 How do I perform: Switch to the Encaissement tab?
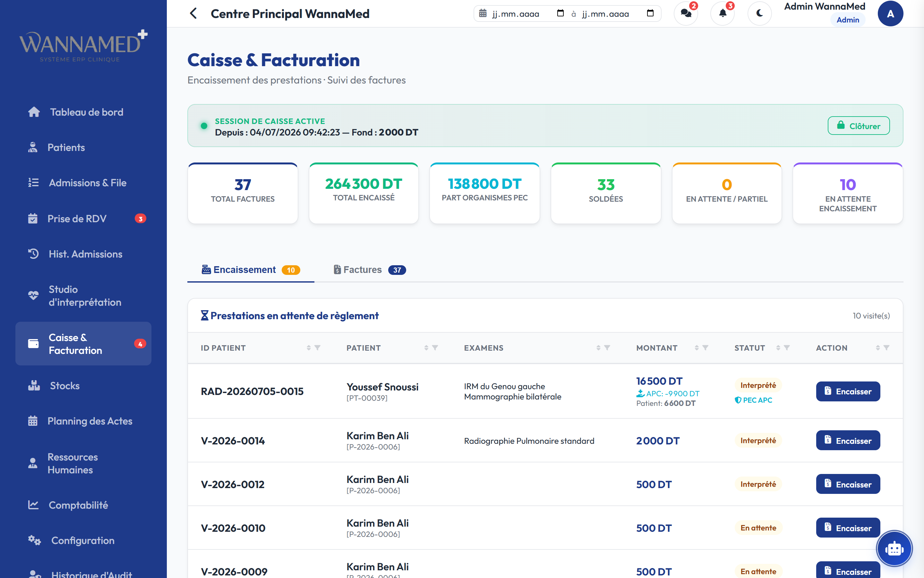tap(251, 270)
